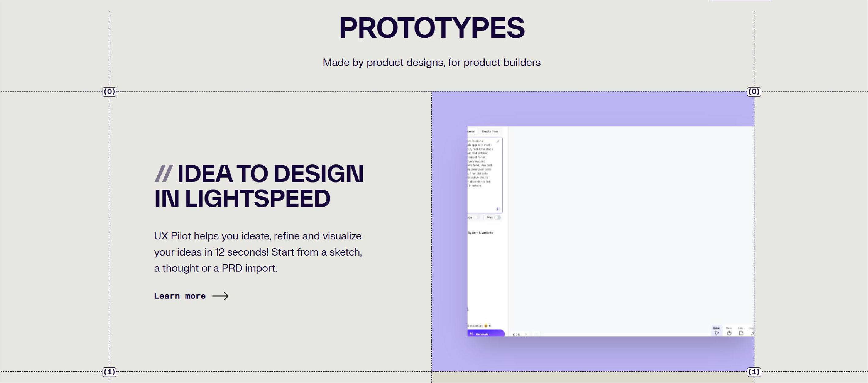Screen dimensions: 868x383
Task: Click the expand icon in prompt box
Action: click(498, 141)
